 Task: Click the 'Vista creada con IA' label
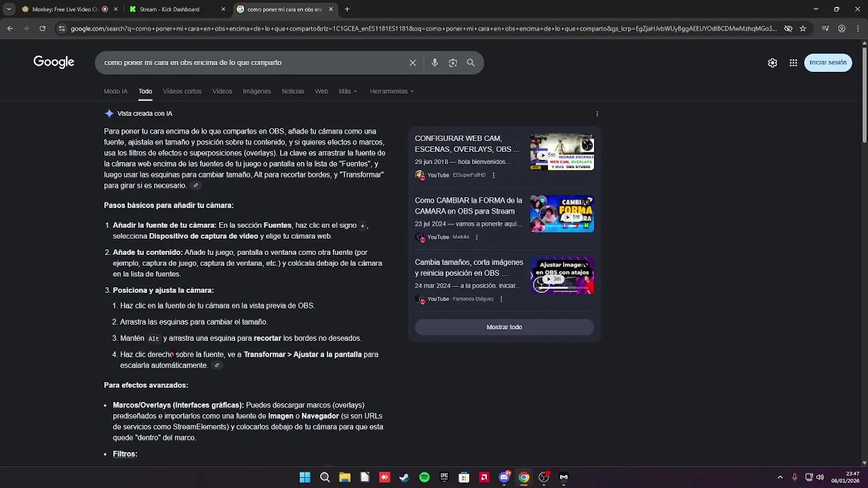144,114
